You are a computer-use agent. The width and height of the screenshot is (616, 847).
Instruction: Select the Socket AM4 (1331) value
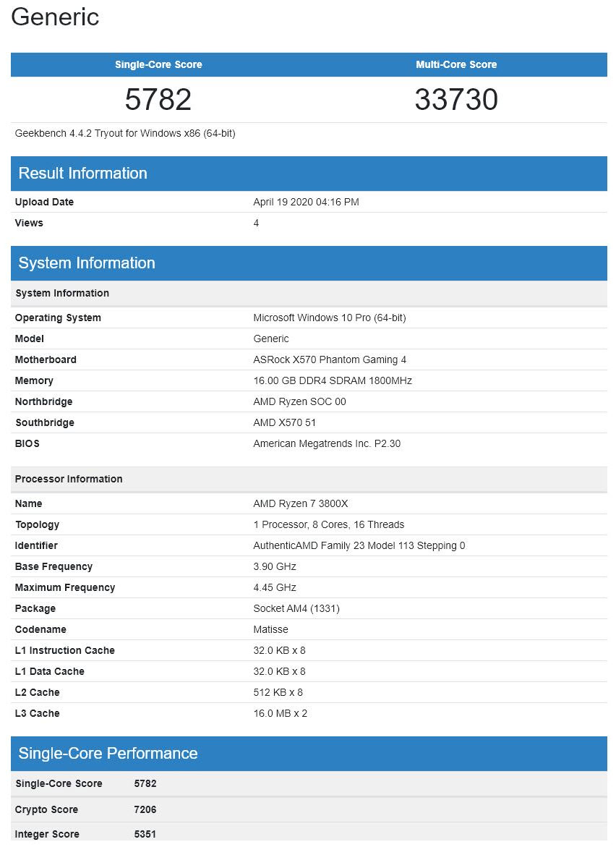[x=296, y=609]
